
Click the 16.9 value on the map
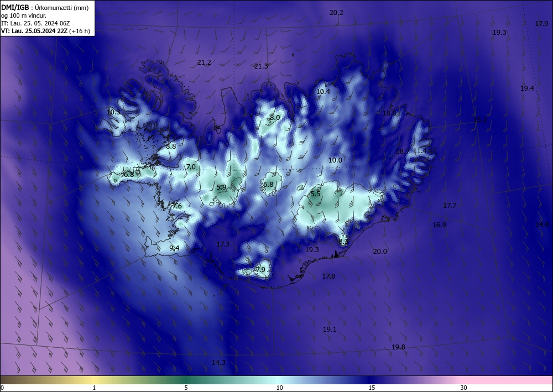(x=439, y=225)
